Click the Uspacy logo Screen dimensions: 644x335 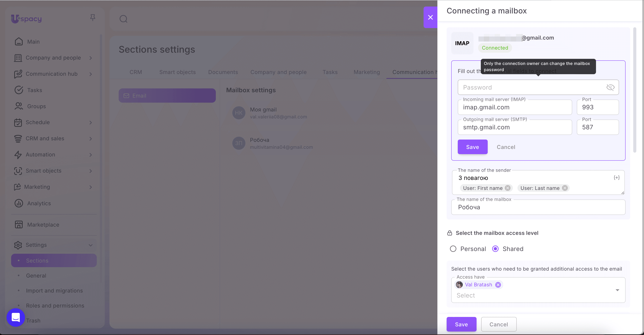[x=26, y=19]
